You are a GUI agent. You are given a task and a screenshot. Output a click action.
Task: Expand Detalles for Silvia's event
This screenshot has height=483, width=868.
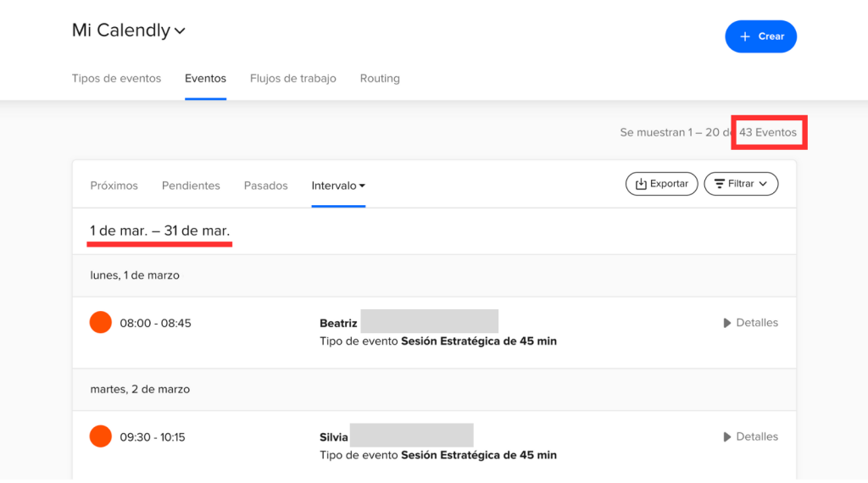[750, 437]
